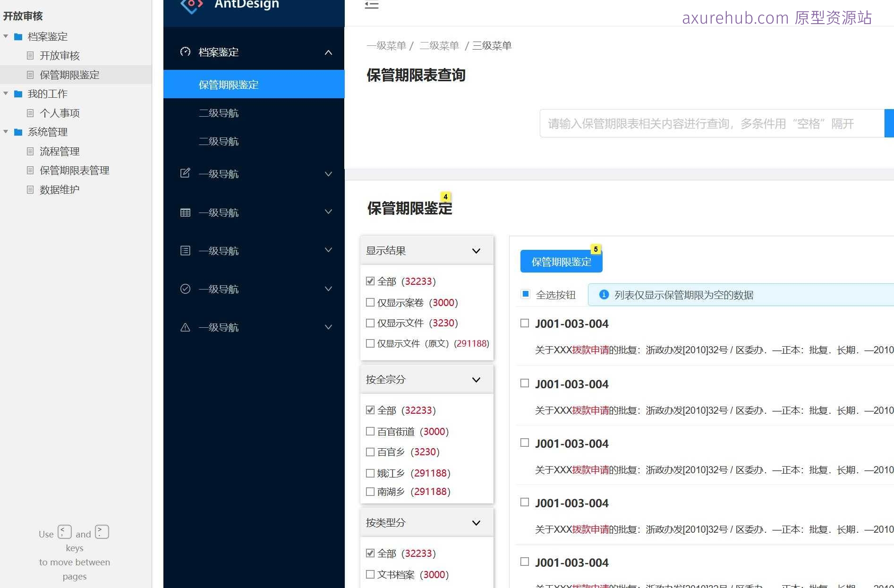894x588 pixels.
Task: Click the list icon 一级导航 entry
Action: tap(185, 250)
